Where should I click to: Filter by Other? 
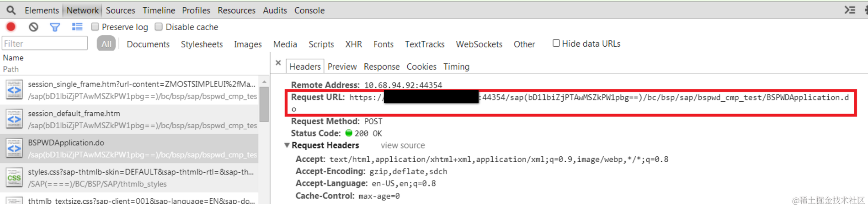click(x=524, y=44)
